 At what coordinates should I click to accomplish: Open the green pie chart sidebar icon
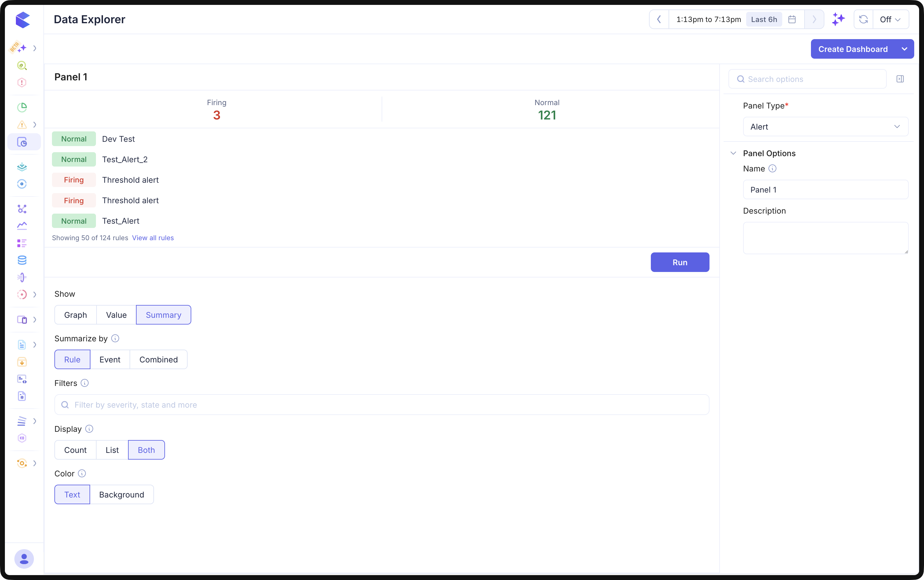click(x=22, y=107)
